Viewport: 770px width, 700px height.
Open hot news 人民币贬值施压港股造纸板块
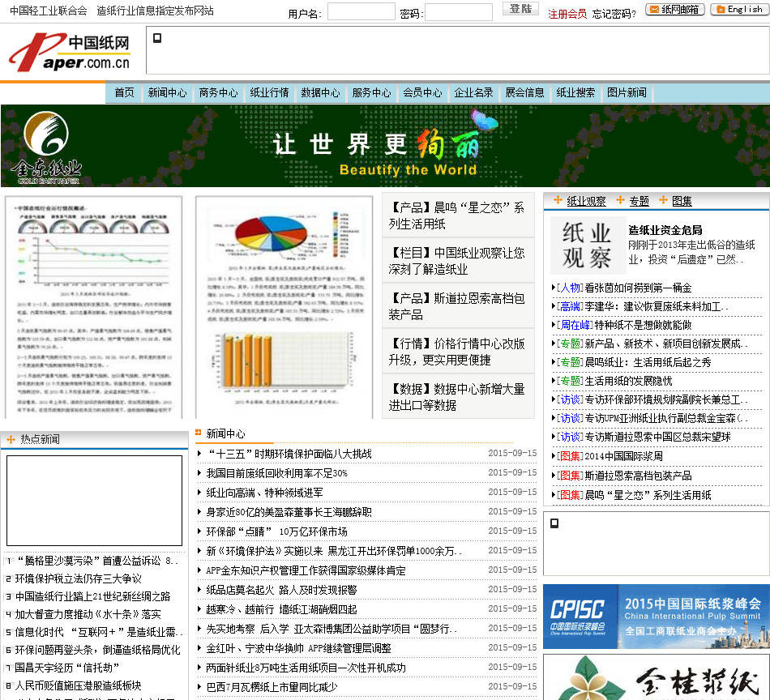click(78, 685)
